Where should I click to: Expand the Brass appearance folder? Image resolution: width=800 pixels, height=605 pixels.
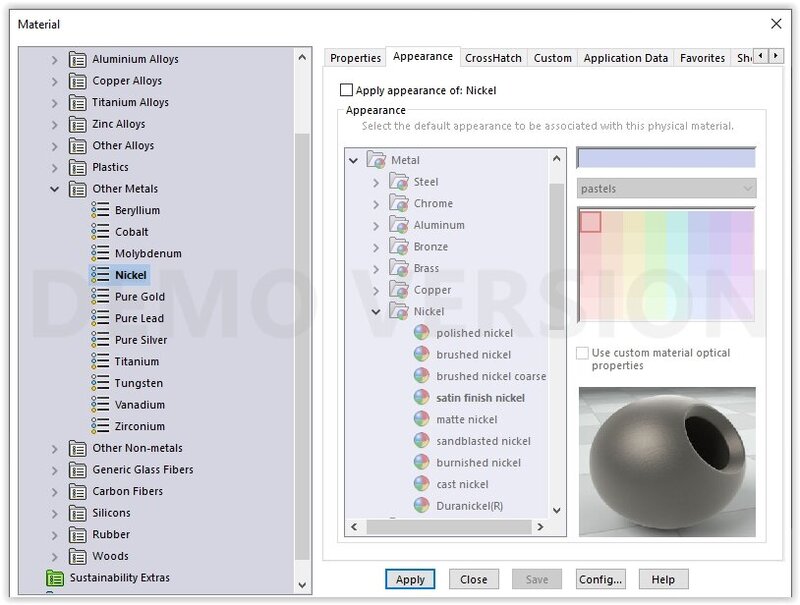click(x=376, y=269)
